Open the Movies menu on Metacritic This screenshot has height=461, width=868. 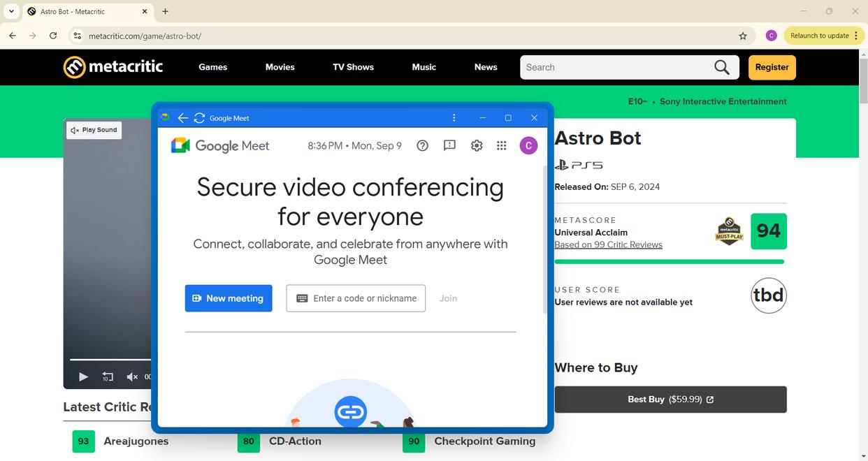280,67
